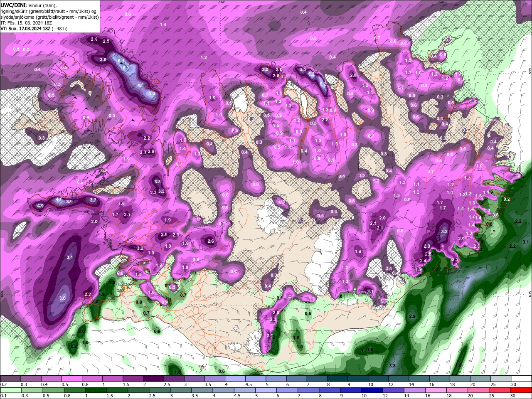Select the hot pink 20–25 rain scale swatch

click(479, 390)
